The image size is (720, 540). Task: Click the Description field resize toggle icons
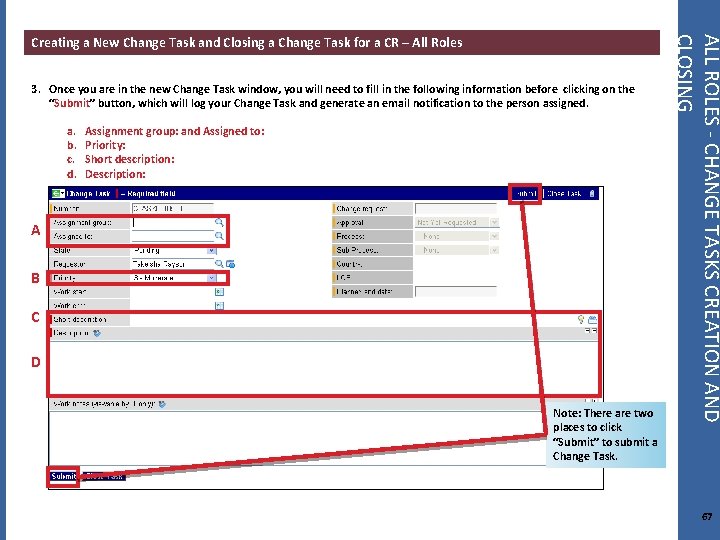pyautogui.click(x=591, y=331)
